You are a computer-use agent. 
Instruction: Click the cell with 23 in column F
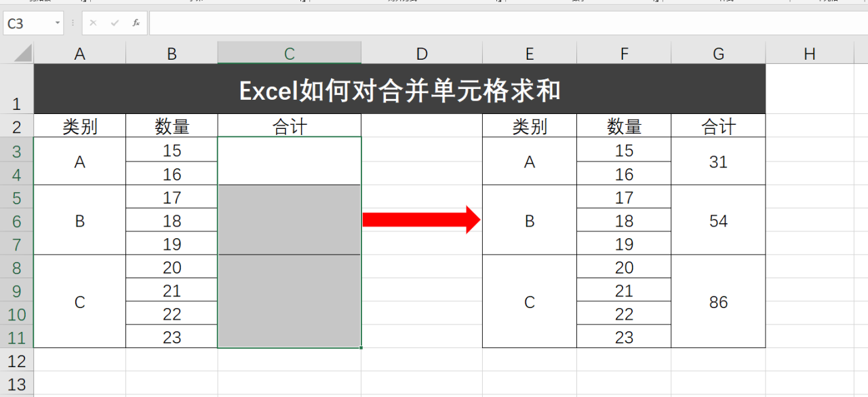pos(624,337)
